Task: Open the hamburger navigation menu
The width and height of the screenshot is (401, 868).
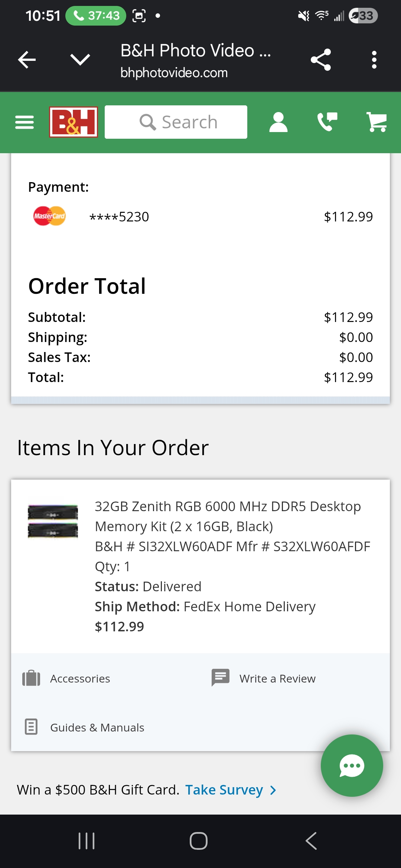Action: tap(25, 122)
